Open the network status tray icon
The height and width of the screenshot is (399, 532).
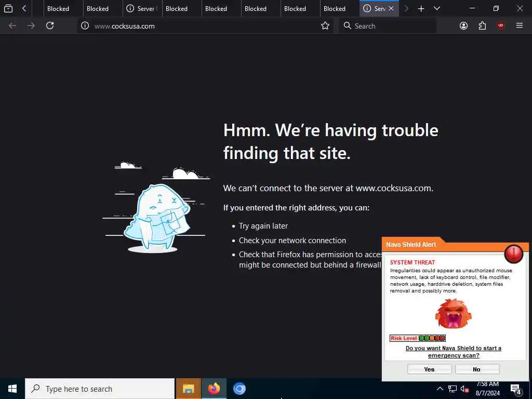453,389
